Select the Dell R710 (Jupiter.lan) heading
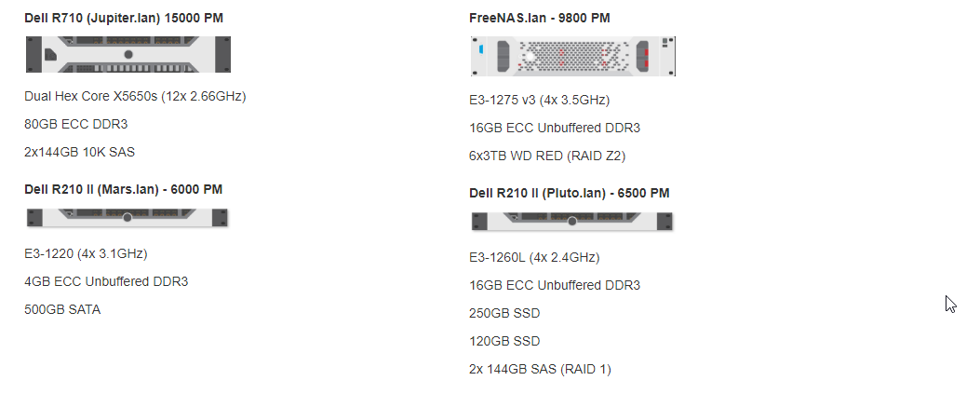Viewport: 980px width, 394px height. pos(124,18)
